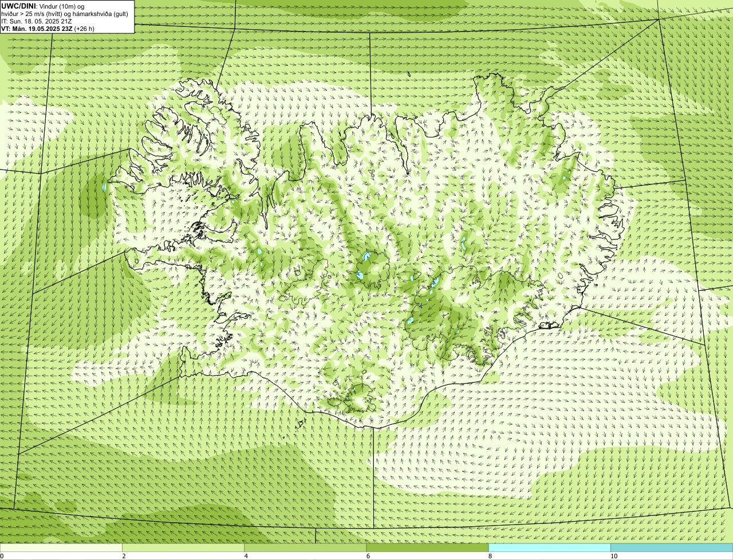Click the "6" tick label on the color scale

pyautogui.click(x=368, y=556)
